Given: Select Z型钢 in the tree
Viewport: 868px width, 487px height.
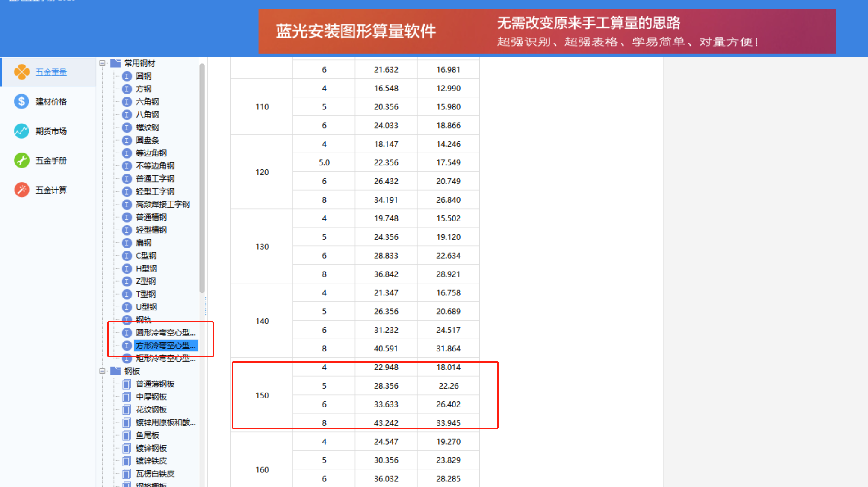Looking at the screenshot, I should [x=146, y=281].
